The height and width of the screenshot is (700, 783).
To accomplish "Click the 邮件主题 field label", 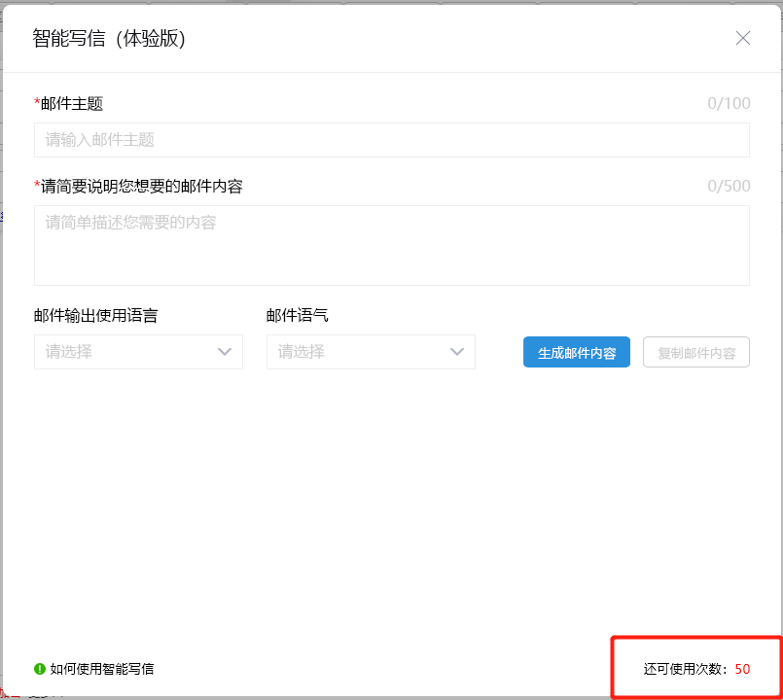I will coord(72,104).
